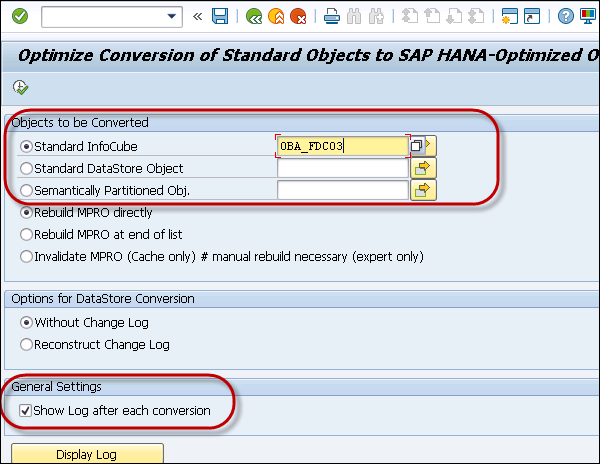Click the green Back arrow icon
Image resolution: width=600 pixels, height=464 pixels.
click(x=255, y=17)
